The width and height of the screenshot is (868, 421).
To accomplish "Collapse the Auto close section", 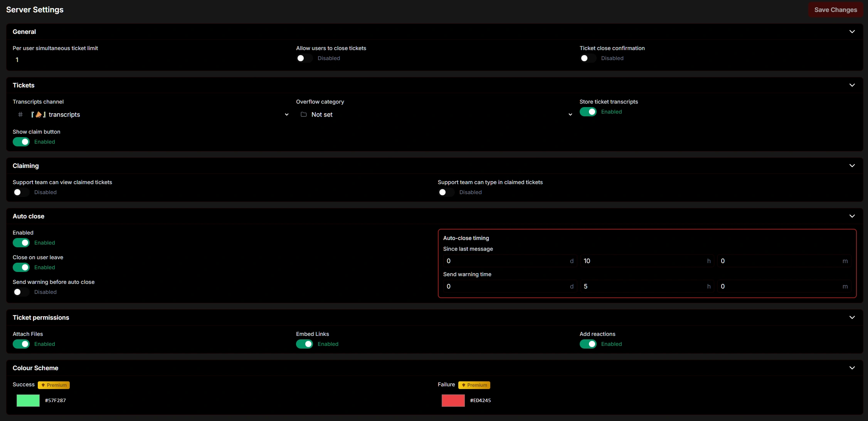I will tap(852, 216).
